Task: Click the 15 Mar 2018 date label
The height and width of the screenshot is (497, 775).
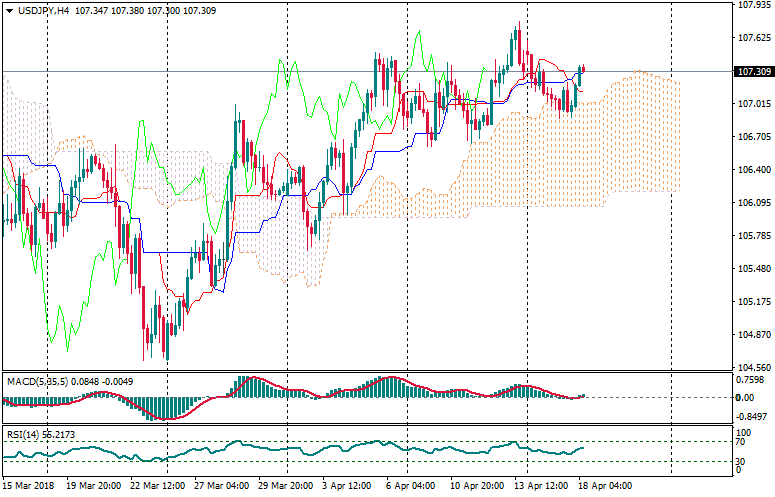Action: (27, 485)
